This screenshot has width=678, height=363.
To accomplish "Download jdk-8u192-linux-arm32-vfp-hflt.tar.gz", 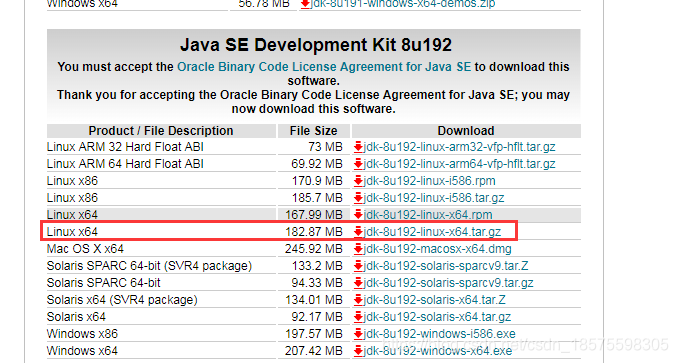I will coord(459,147).
